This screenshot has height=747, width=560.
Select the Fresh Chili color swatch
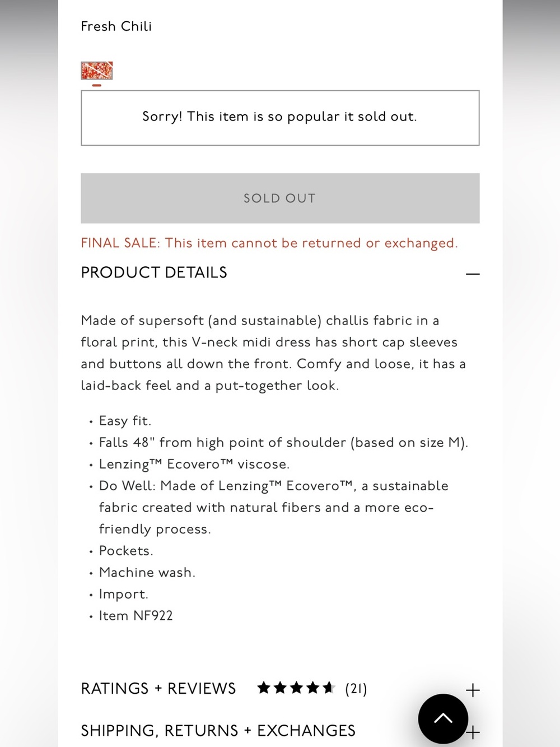pos(97,71)
